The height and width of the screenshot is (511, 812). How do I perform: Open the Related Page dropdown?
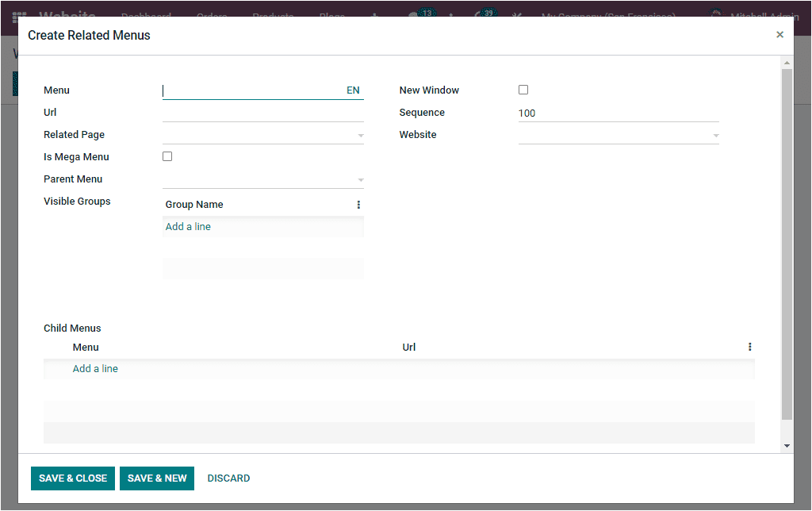[x=361, y=134]
